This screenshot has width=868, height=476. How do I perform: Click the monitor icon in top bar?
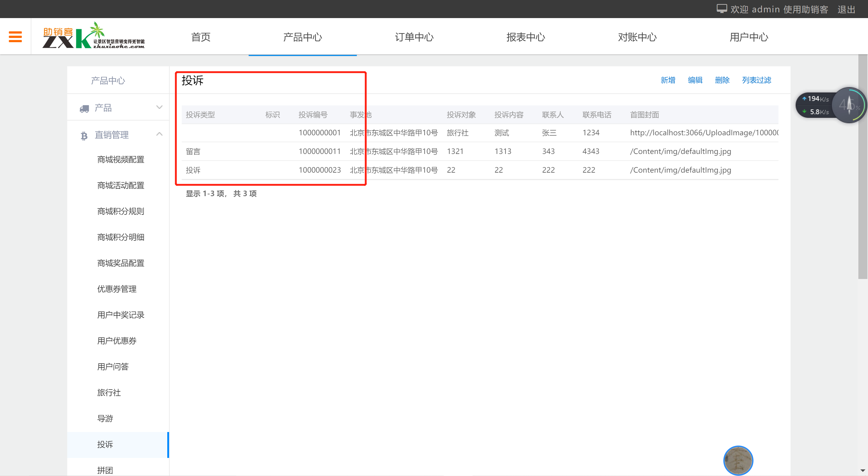[722, 9]
